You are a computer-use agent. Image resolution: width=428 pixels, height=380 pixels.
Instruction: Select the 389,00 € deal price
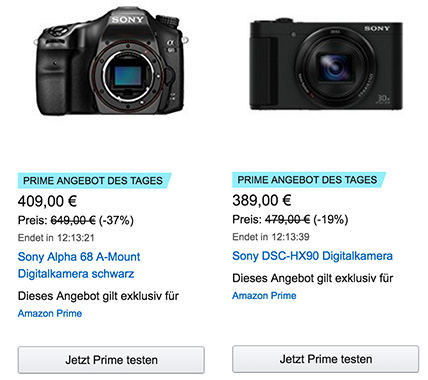(x=262, y=201)
